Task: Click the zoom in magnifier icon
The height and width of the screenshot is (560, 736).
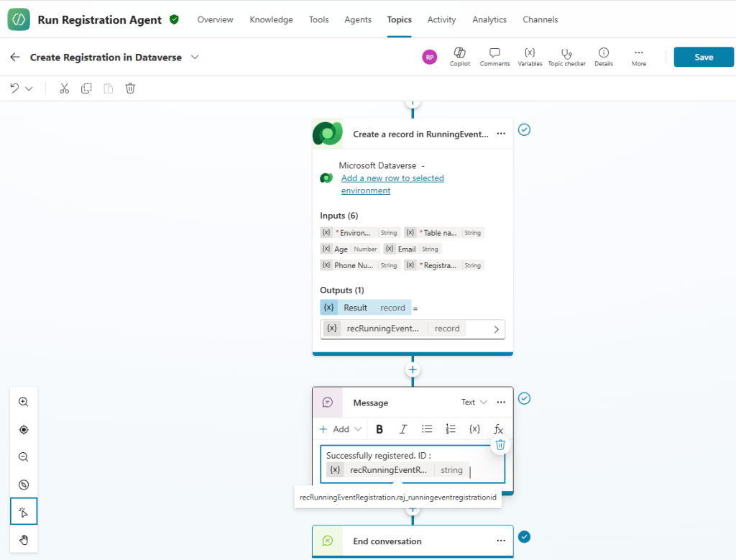Action: (24, 403)
